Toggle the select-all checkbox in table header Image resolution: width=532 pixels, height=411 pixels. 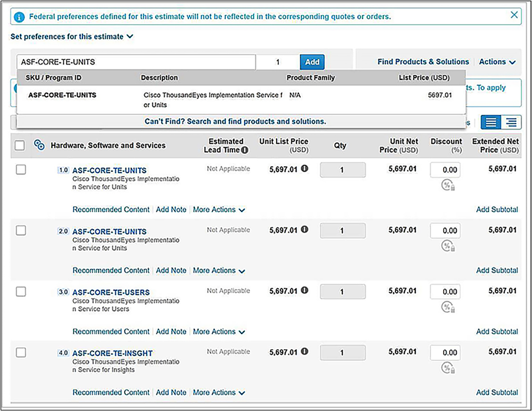[x=19, y=145]
